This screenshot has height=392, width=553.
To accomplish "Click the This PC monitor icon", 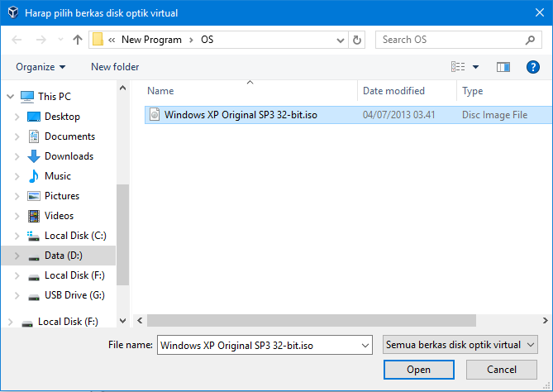I will coord(27,97).
